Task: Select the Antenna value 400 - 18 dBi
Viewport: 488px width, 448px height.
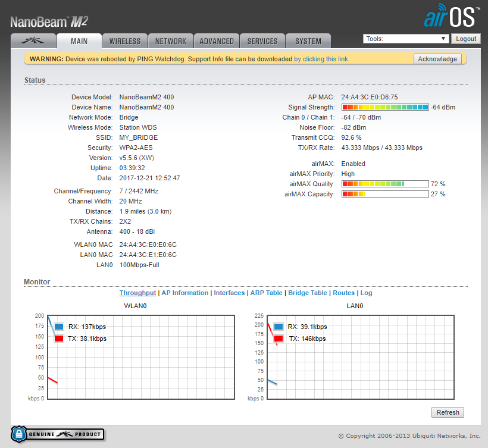Action: tap(137, 231)
